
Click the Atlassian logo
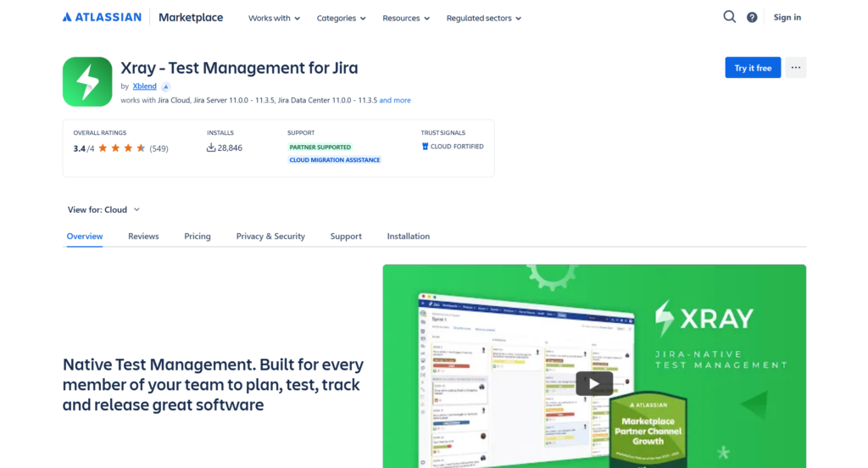(x=102, y=17)
